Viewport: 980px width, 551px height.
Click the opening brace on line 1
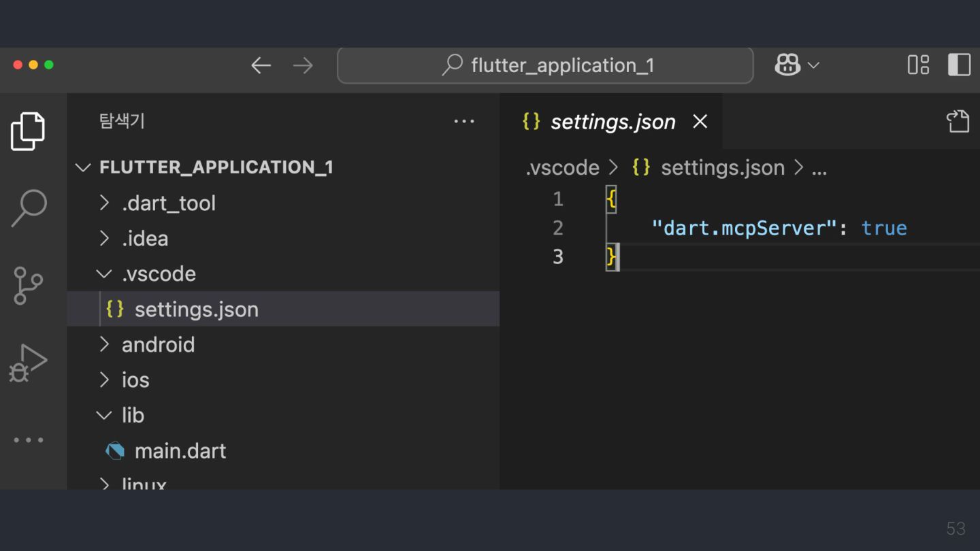click(x=611, y=200)
